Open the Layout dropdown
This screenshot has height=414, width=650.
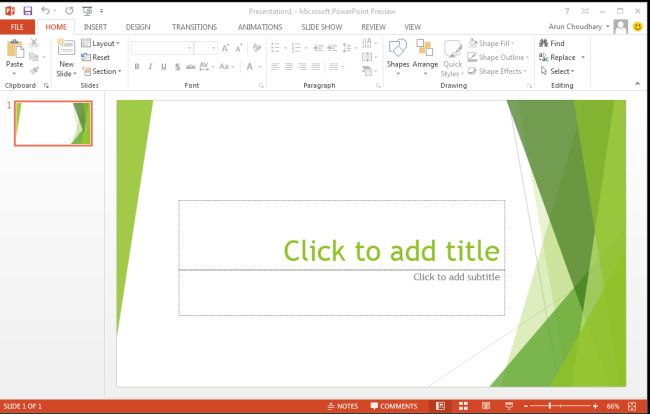[101, 43]
